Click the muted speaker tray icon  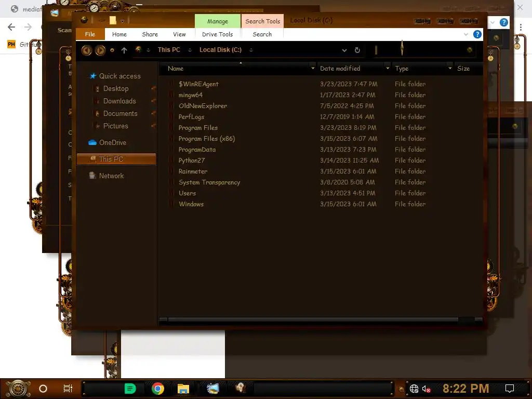(426, 389)
